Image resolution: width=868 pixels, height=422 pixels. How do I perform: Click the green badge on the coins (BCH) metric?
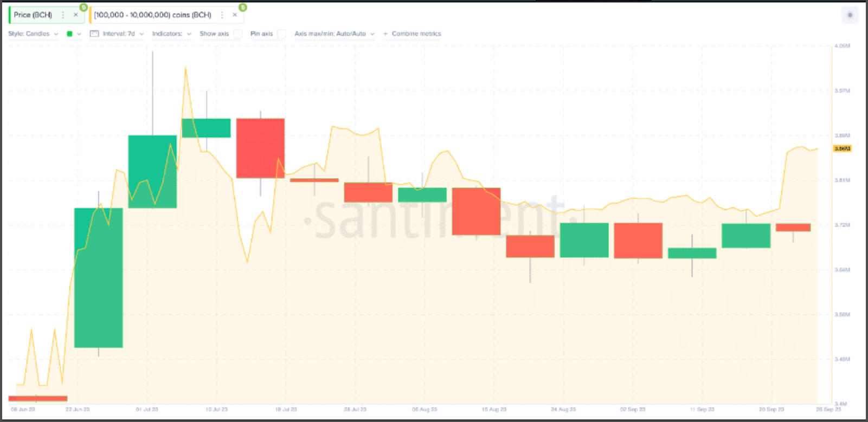243,7
